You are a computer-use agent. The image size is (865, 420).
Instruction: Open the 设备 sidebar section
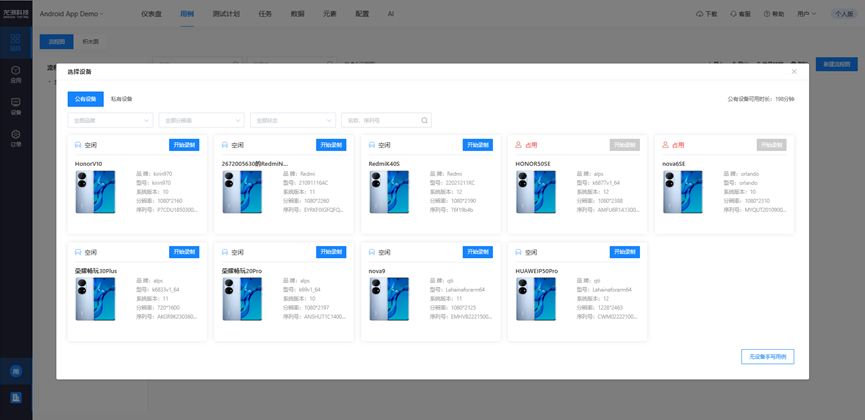(15, 107)
